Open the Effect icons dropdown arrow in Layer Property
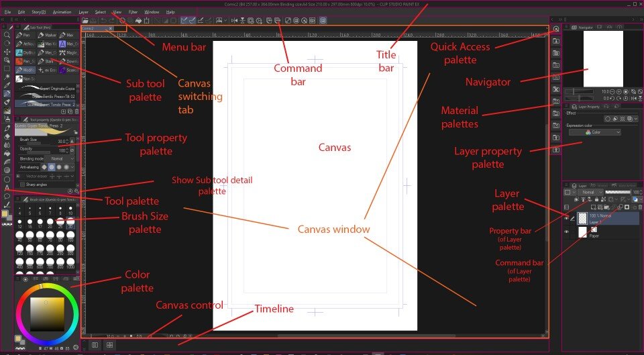Screen dimensions: 644x355 point(635,119)
